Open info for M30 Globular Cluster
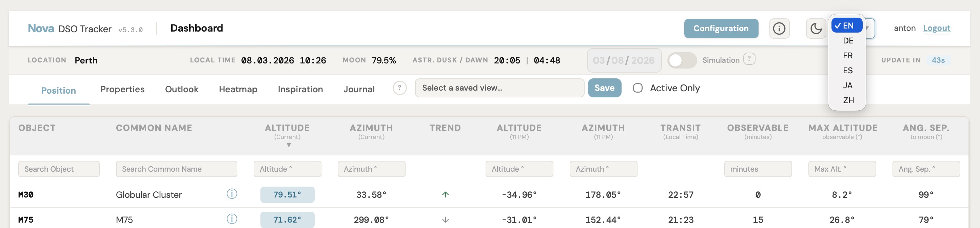 tap(232, 194)
